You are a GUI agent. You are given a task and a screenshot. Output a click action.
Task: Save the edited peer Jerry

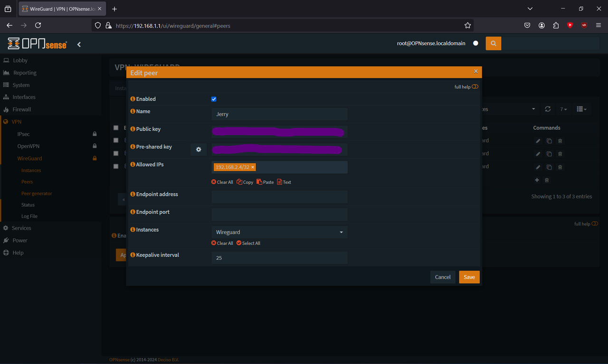click(x=469, y=277)
